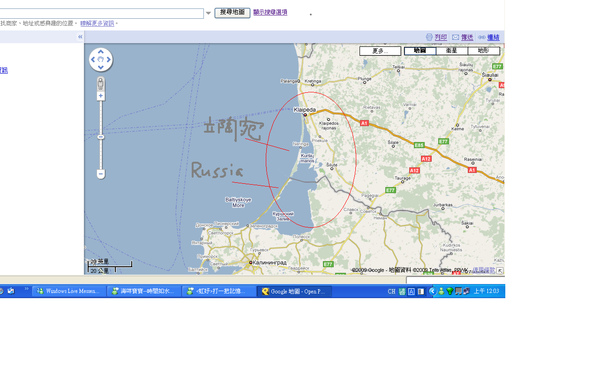This screenshot has height=375, width=600.
Task: Switch to the satellite view (衛星) button
Action: 452,51
